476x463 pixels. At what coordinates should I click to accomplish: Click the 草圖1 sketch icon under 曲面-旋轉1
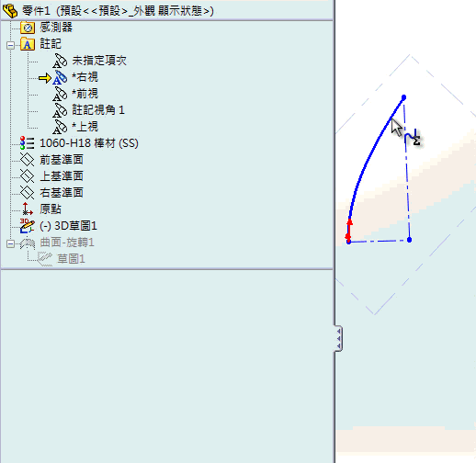pyautogui.click(x=45, y=259)
